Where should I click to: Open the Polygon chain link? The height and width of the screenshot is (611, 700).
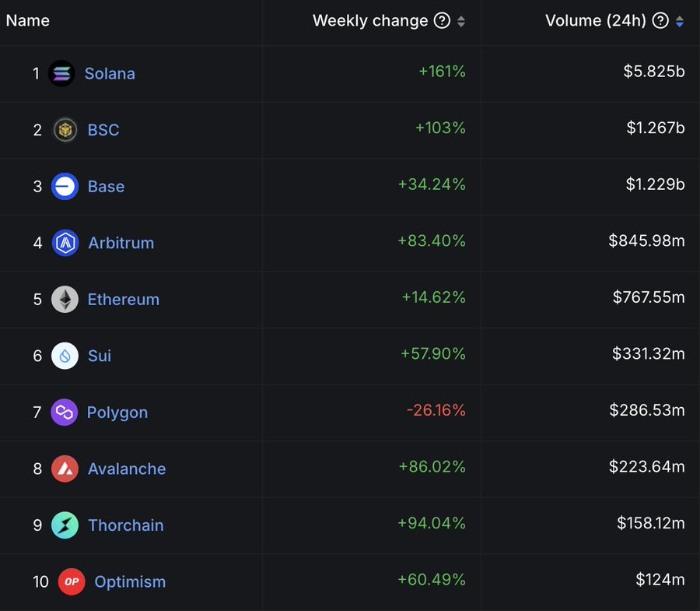pyautogui.click(x=117, y=413)
